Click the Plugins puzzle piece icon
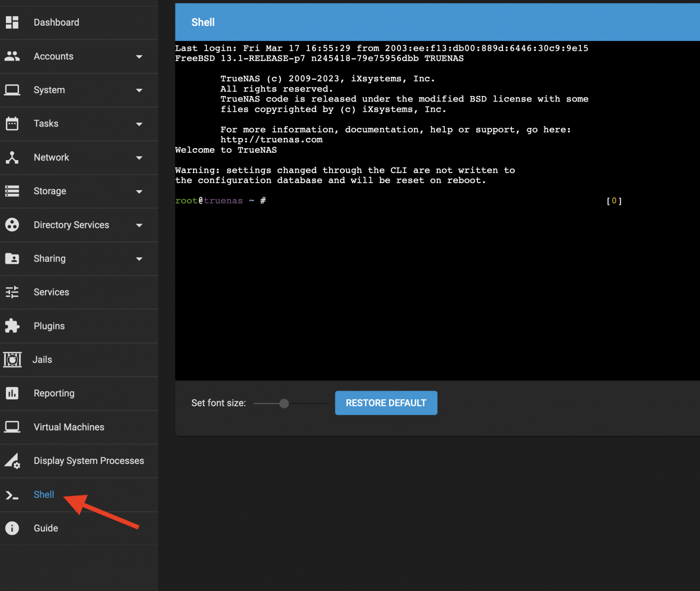Screen dimensions: 700x591 [x=12, y=326]
